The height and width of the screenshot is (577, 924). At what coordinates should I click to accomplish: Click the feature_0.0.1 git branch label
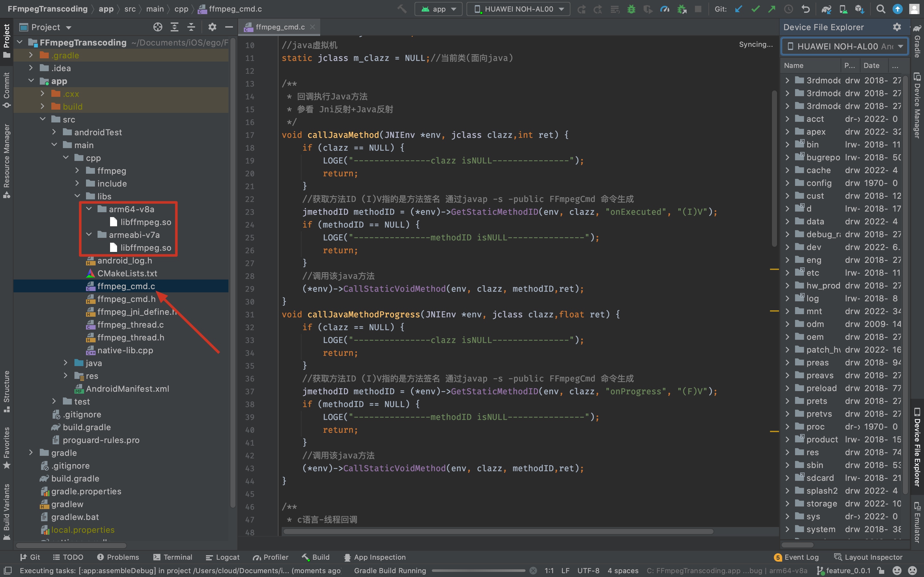point(848,571)
